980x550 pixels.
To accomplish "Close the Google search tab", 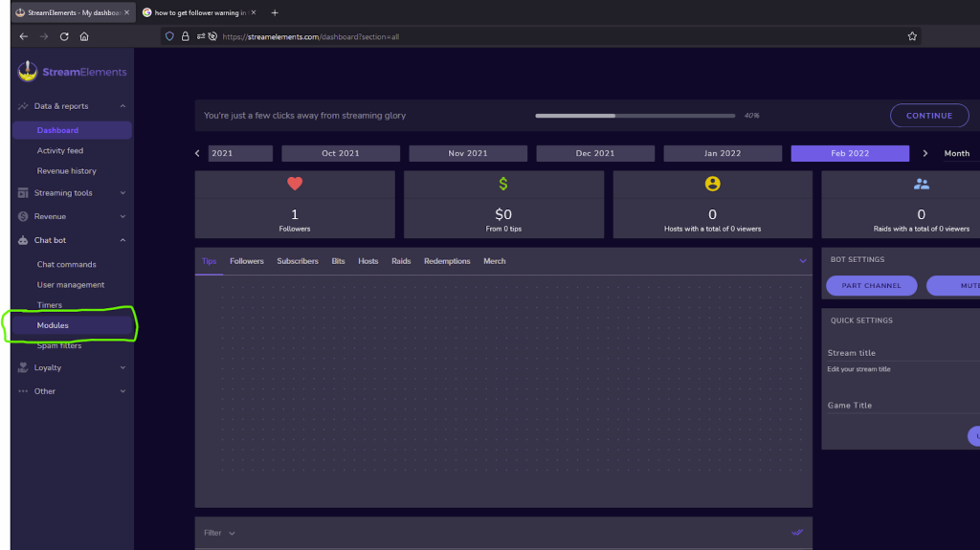I will click(253, 12).
